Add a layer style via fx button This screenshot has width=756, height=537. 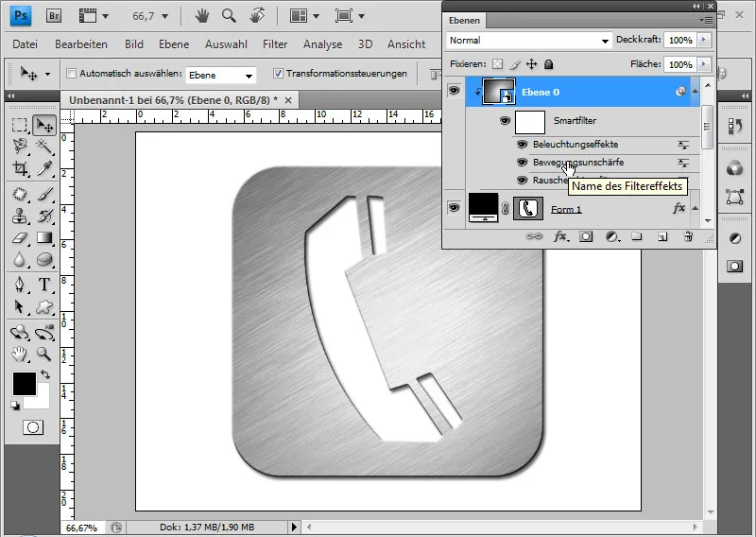[560, 236]
